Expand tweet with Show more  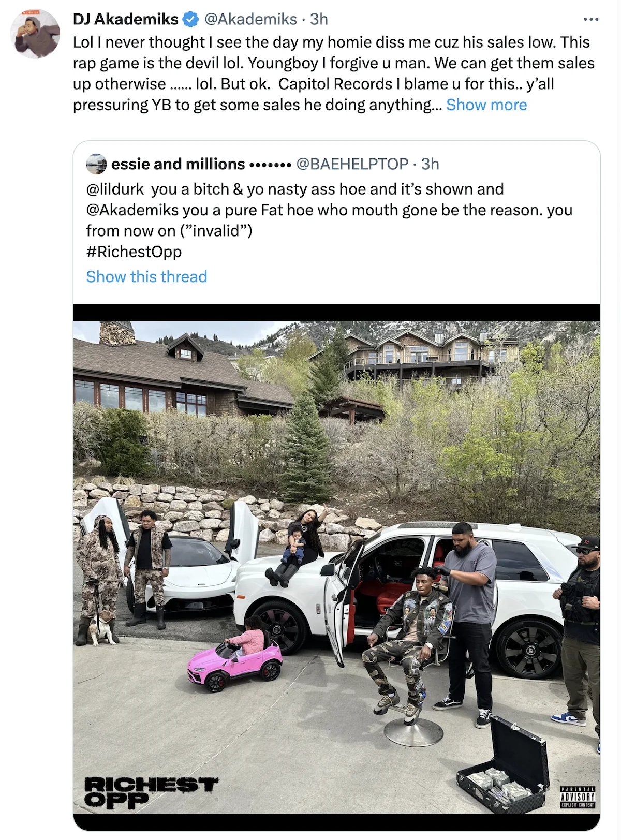click(x=486, y=105)
